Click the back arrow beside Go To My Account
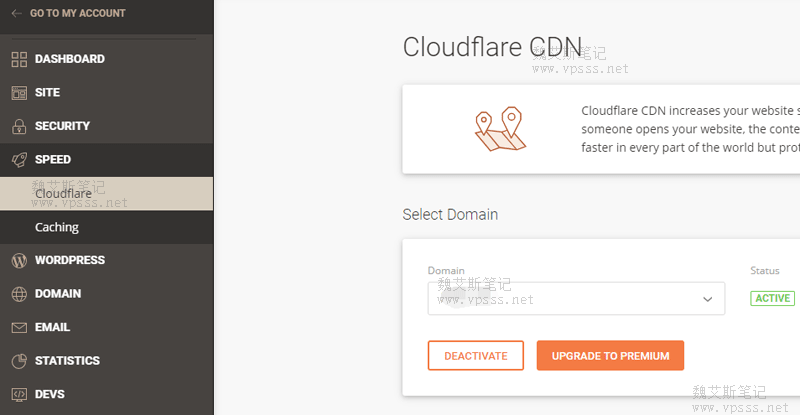 coord(17,13)
